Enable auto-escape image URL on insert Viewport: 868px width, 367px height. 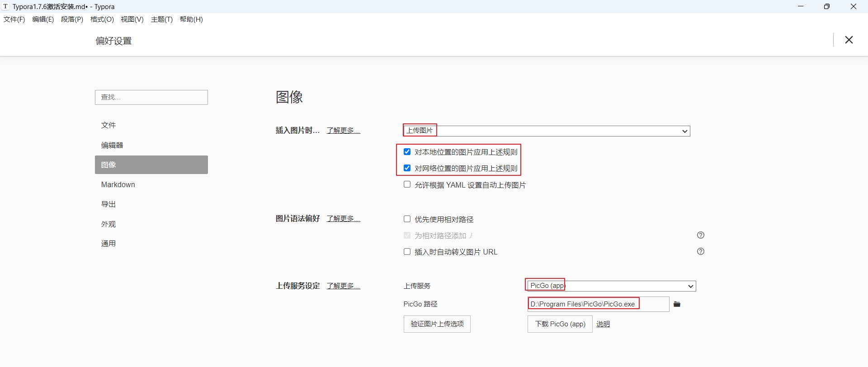click(x=407, y=252)
